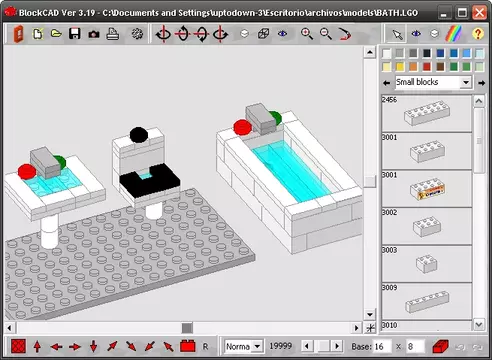Select the 3002 block thumbnail
The image size is (492, 360).
pyautogui.click(x=427, y=227)
